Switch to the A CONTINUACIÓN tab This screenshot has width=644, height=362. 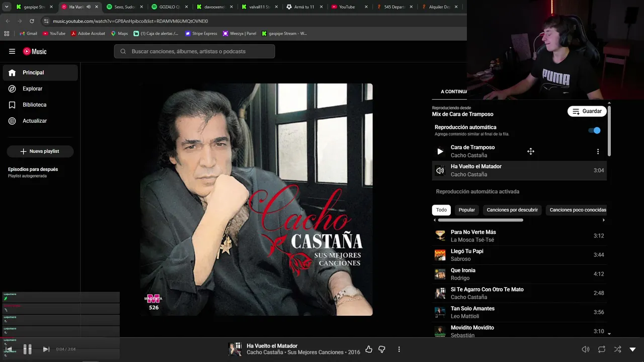click(454, 92)
